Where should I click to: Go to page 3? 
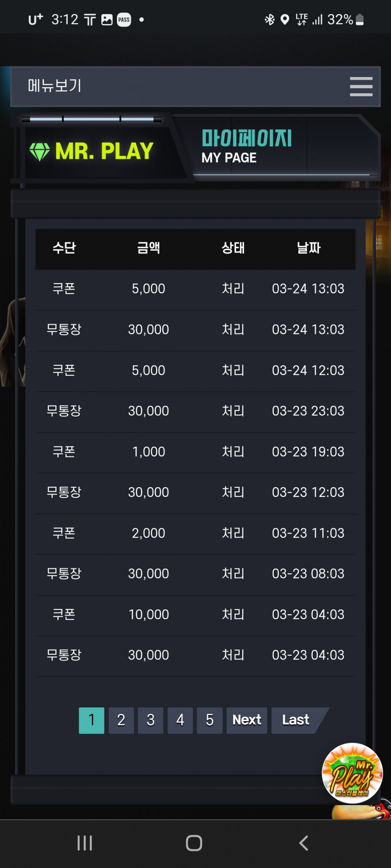coord(151,720)
